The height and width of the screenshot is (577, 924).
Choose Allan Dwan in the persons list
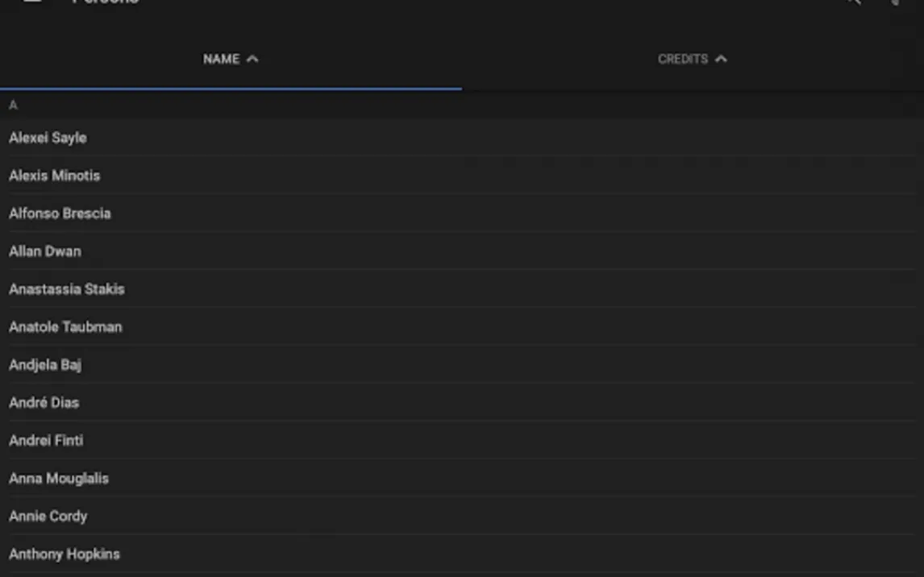[45, 251]
